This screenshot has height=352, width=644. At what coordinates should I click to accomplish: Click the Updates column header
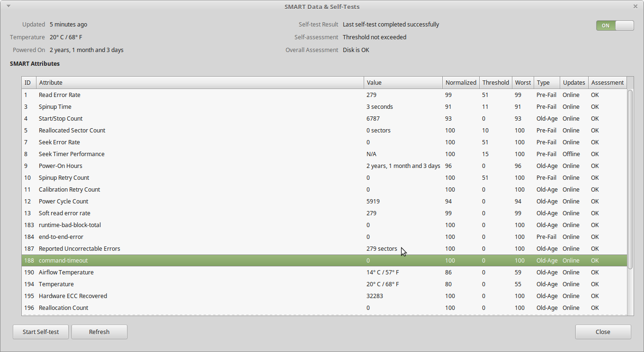click(x=574, y=82)
